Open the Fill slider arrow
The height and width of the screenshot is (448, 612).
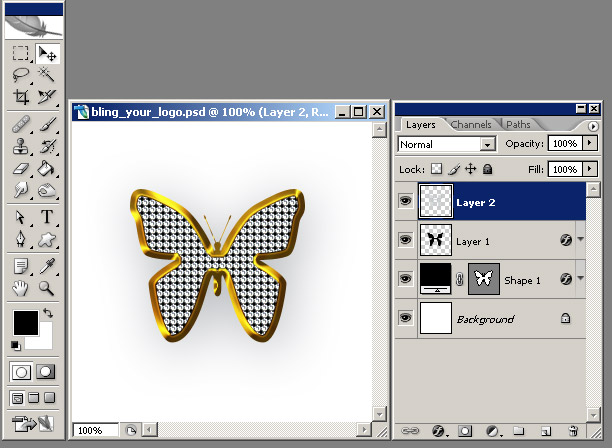(590, 169)
